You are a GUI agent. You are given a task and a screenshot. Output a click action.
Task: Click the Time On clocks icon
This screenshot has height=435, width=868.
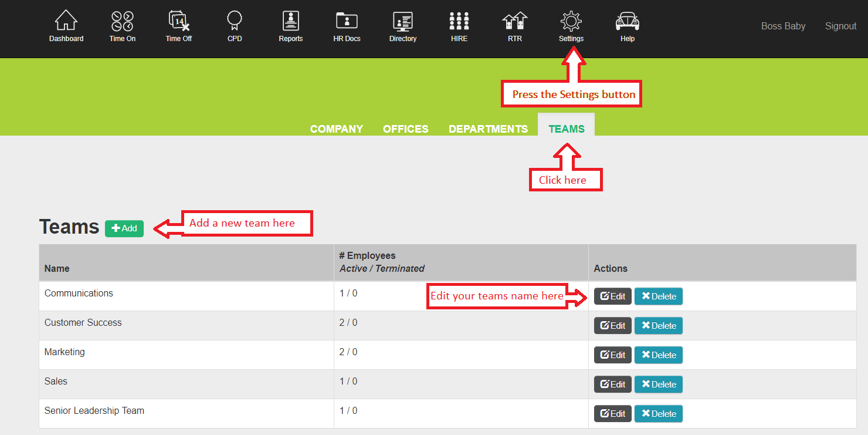pyautogui.click(x=122, y=22)
